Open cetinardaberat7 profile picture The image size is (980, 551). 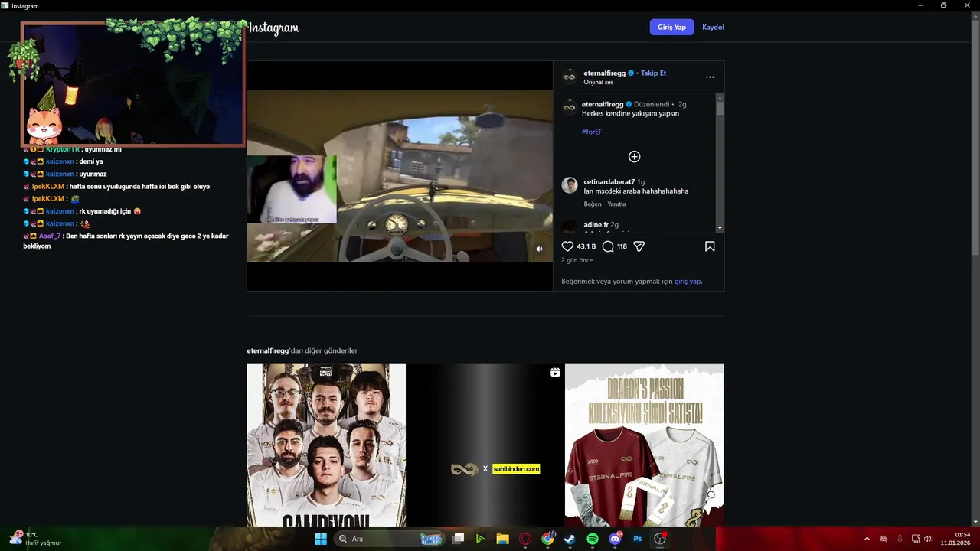(570, 185)
